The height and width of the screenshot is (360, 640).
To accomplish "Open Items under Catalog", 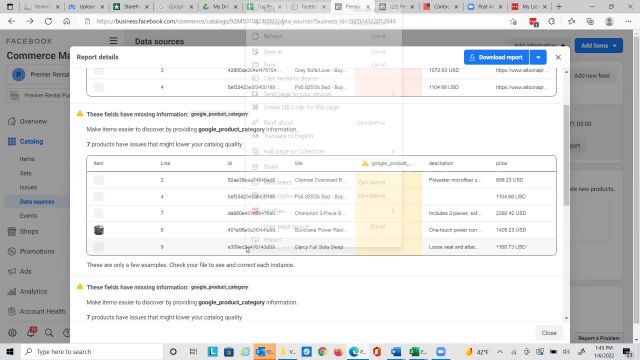I will 27,159.
